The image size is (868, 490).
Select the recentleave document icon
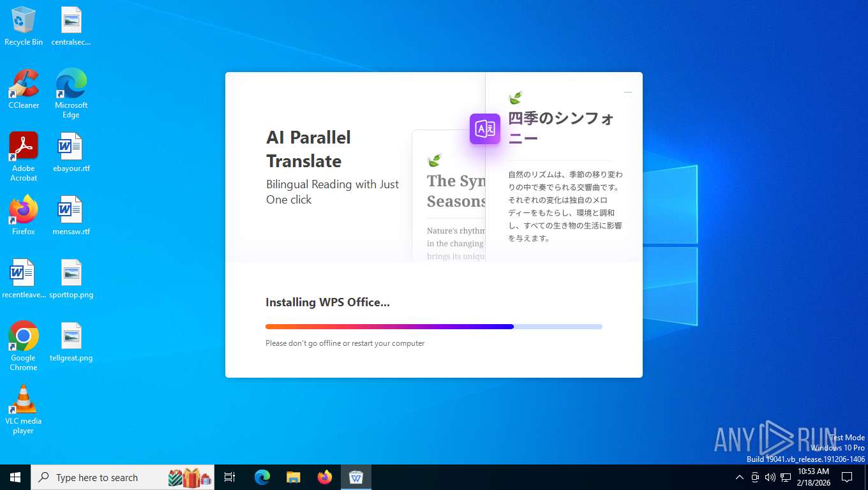click(x=24, y=279)
